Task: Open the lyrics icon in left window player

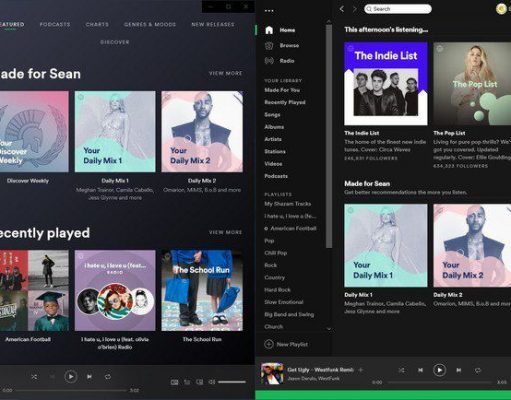Action: [174, 382]
